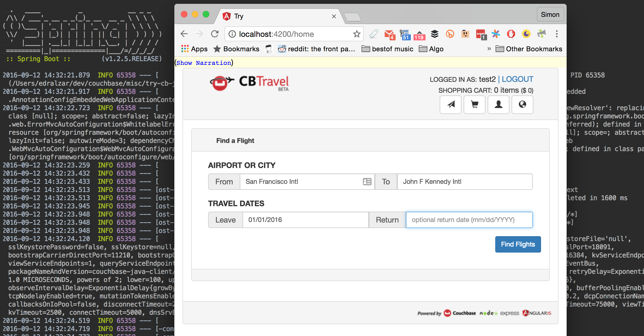Viewport: 644px width, 336px height.
Task: Click the Find Flights button
Action: coord(518,244)
